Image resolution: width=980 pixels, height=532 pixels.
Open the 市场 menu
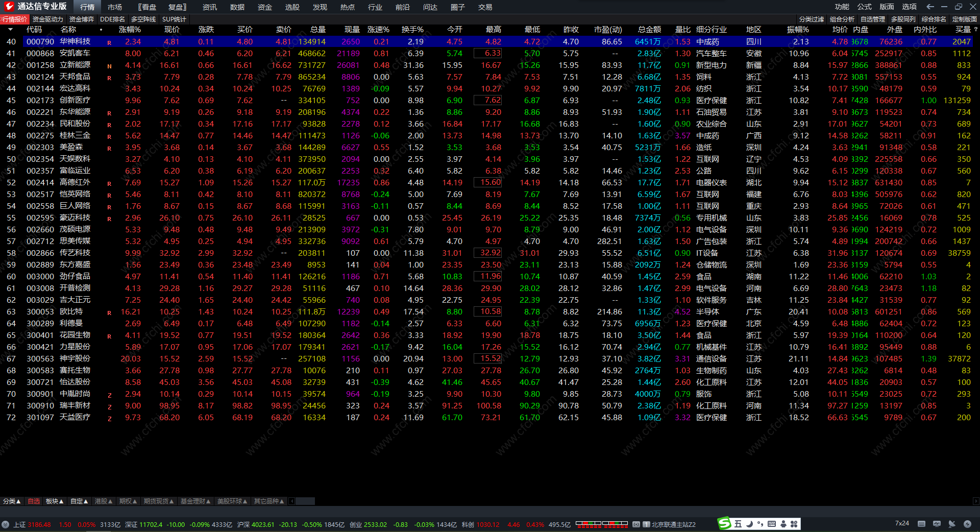tap(115, 7)
